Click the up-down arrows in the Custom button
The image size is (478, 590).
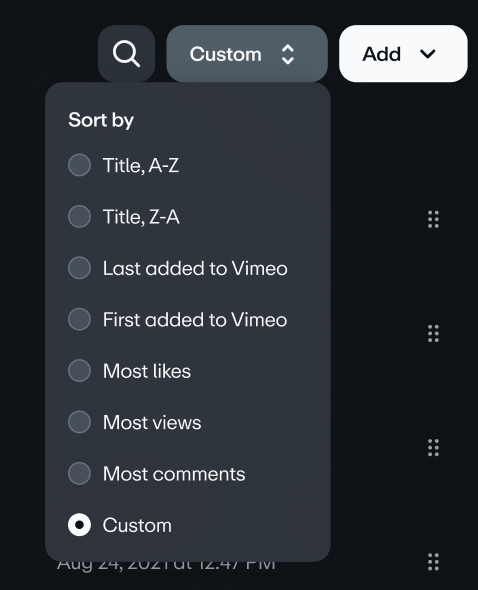(x=288, y=54)
